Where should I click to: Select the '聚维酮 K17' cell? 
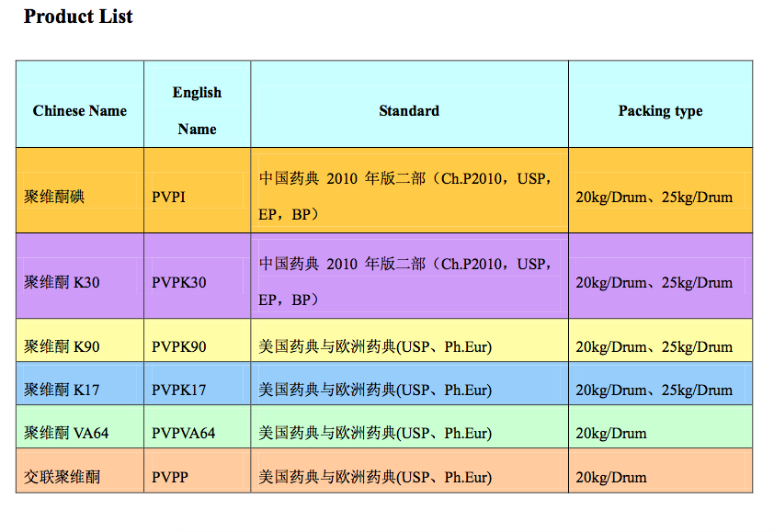80,383
